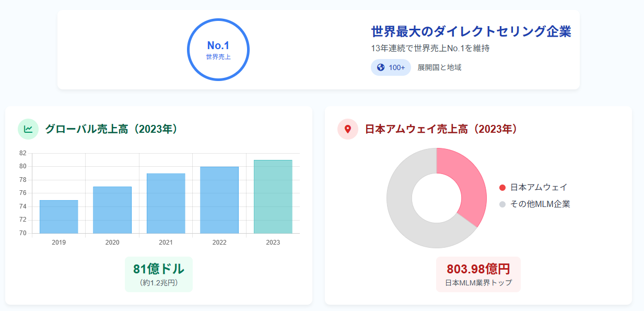Viewport: 644px width, 311px height.
Task: Click the globe icon beside 100+
Action: (381, 67)
